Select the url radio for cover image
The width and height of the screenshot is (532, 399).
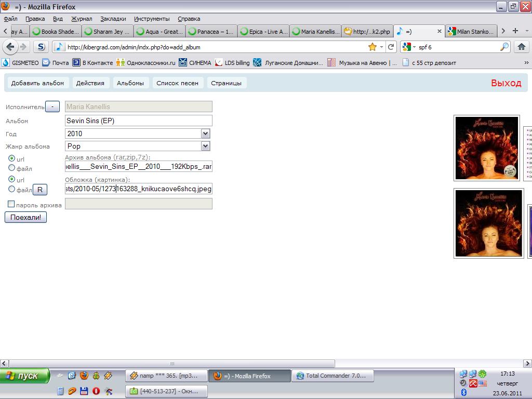[x=11, y=179]
